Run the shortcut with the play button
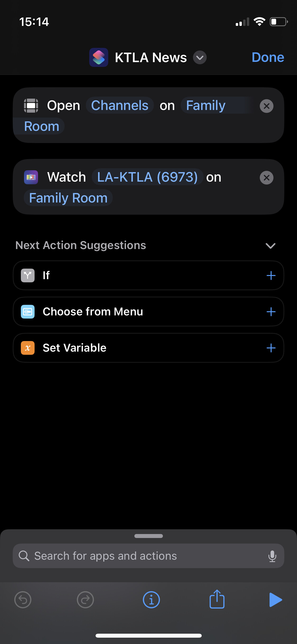The image size is (297, 644). [276, 600]
